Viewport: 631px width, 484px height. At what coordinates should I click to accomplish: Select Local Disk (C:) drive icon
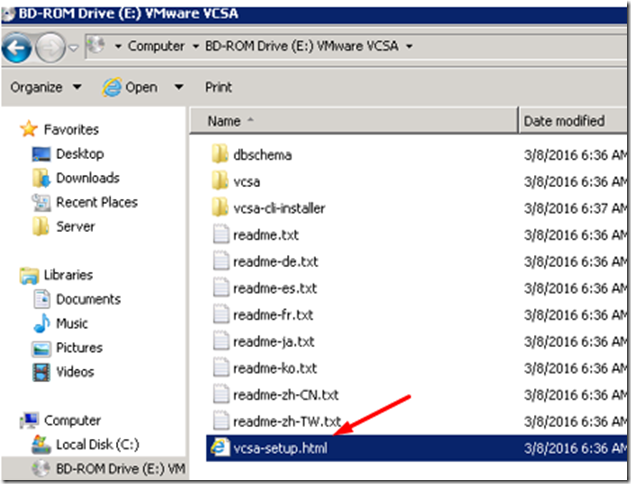coord(41,444)
